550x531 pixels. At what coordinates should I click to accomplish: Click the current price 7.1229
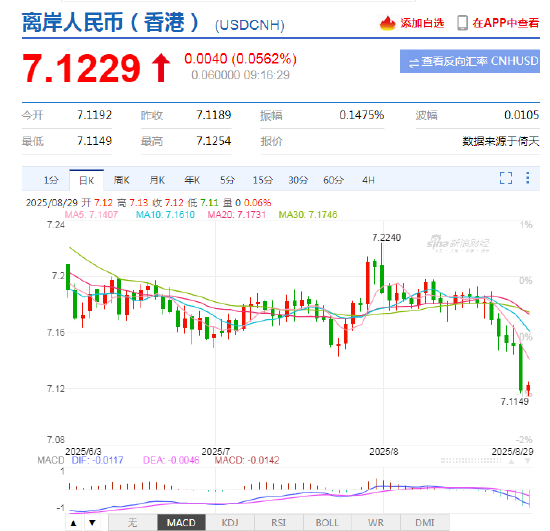[x=81, y=68]
